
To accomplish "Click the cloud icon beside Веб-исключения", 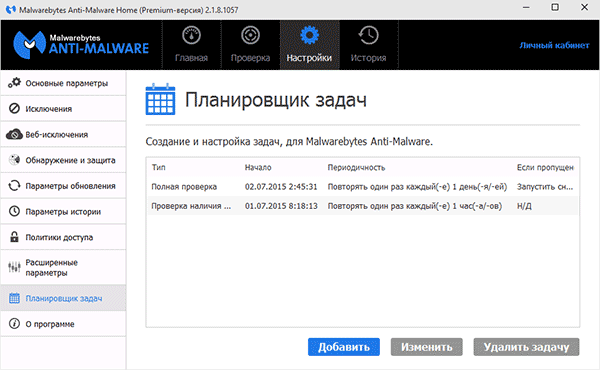I will pyautogui.click(x=14, y=134).
